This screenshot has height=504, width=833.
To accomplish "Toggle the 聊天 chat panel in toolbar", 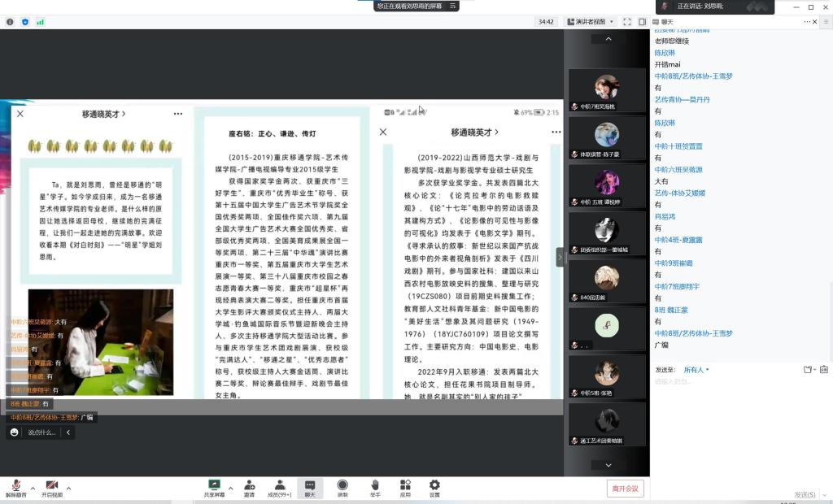I will pyautogui.click(x=310, y=488).
